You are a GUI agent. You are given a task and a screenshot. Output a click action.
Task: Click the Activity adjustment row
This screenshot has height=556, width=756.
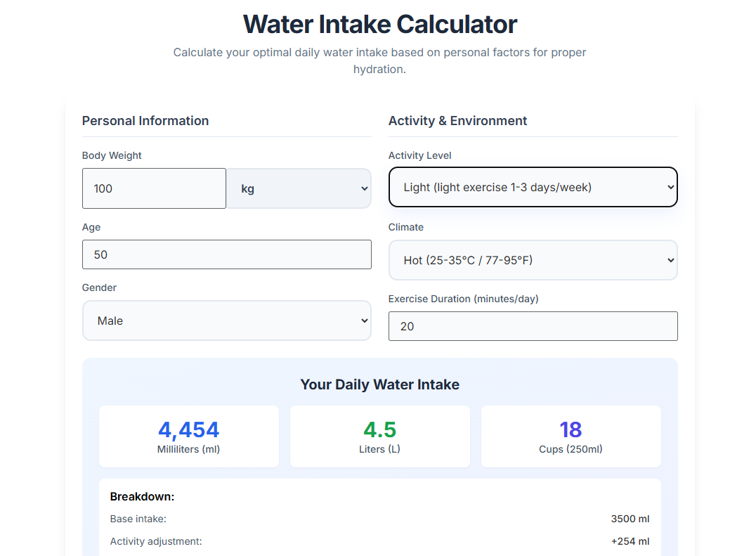tap(156, 541)
